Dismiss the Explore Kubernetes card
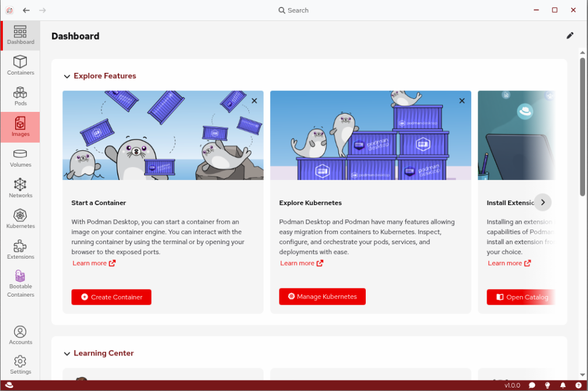Viewport: 588px width, 391px height. pos(462,101)
